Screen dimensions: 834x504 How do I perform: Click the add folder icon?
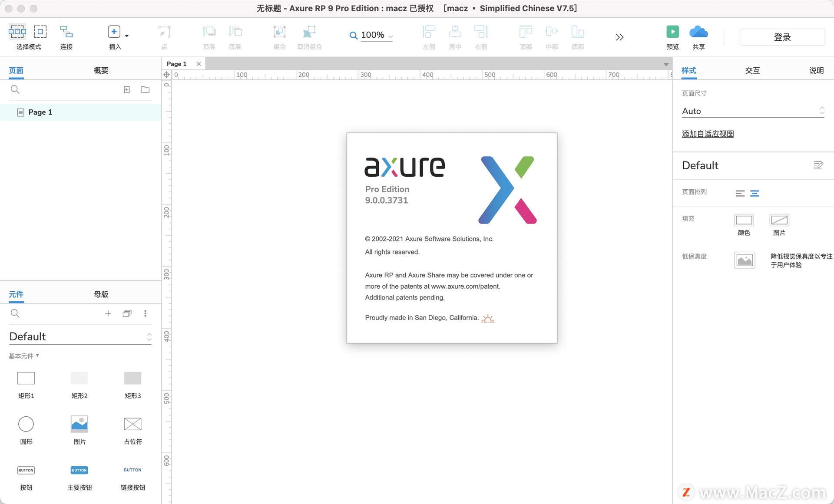tap(146, 89)
